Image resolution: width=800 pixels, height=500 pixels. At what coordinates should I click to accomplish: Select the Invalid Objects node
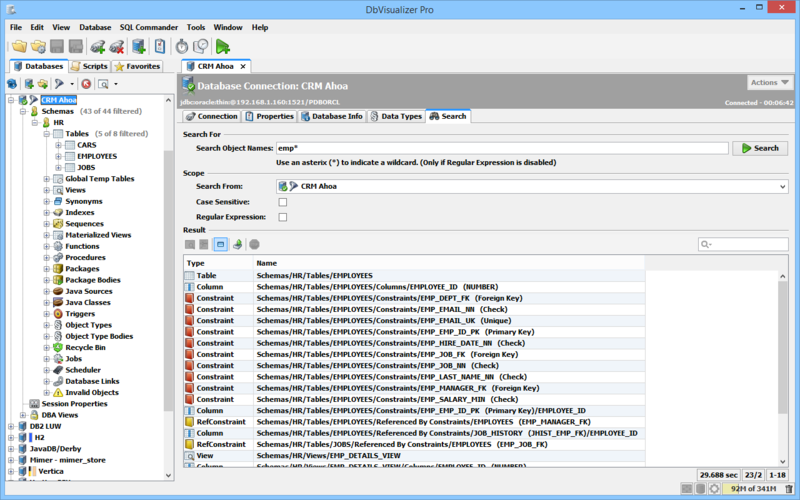tap(92, 392)
